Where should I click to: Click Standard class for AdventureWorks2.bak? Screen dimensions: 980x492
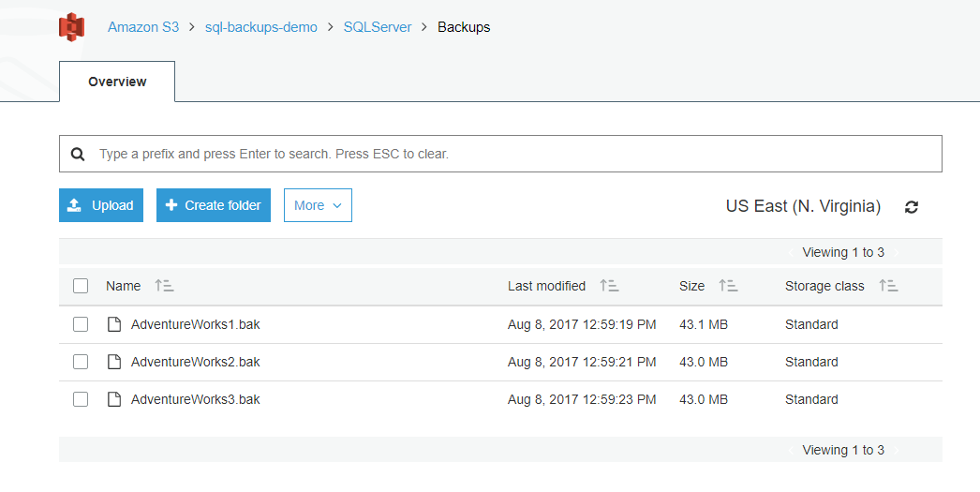(x=811, y=362)
